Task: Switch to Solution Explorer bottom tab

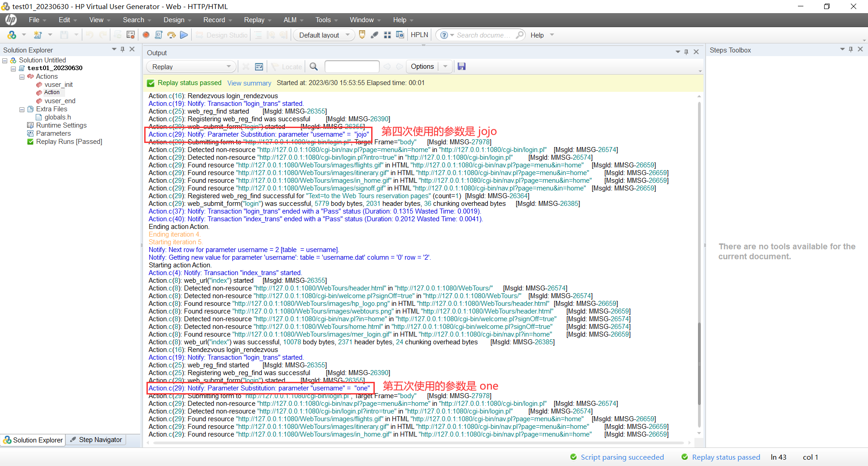Action: [33, 440]
